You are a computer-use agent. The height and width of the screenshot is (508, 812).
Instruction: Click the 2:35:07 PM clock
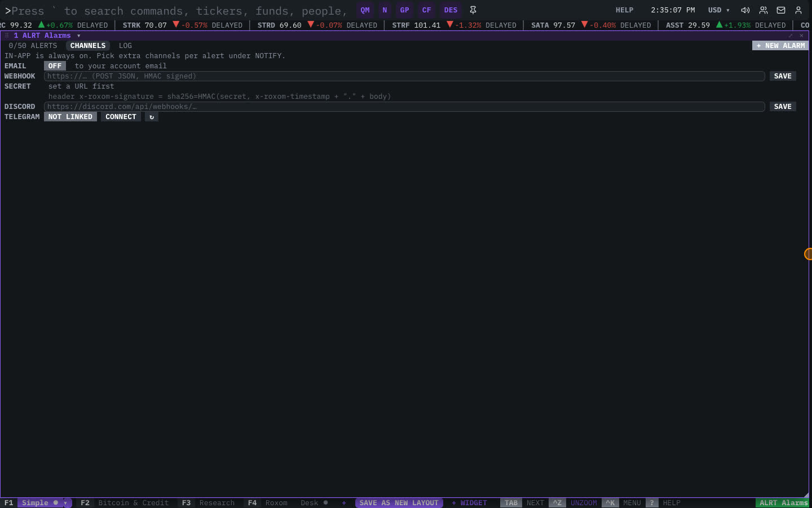pyautogui.click(x=673, y=10)
